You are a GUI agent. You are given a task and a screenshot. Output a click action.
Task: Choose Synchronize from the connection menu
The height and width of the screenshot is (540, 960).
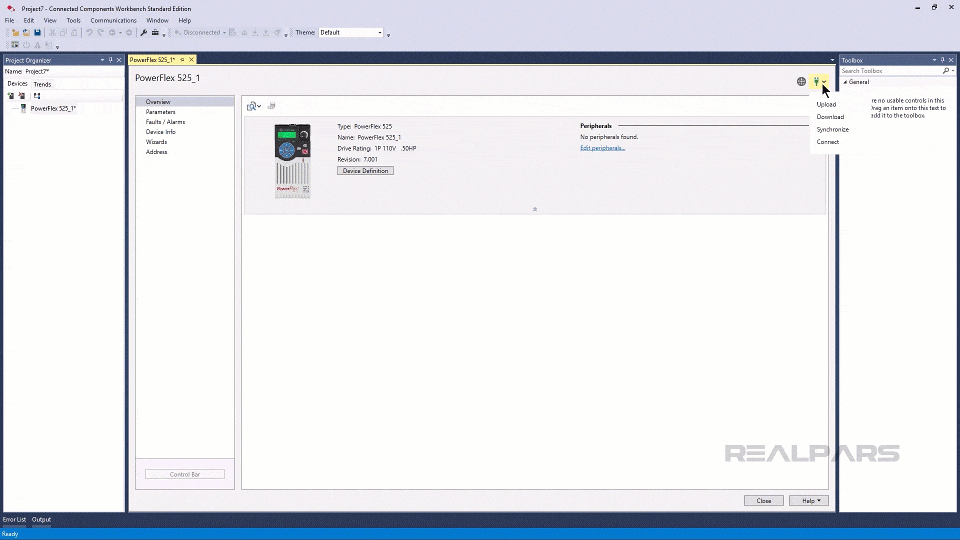(833, 130)
